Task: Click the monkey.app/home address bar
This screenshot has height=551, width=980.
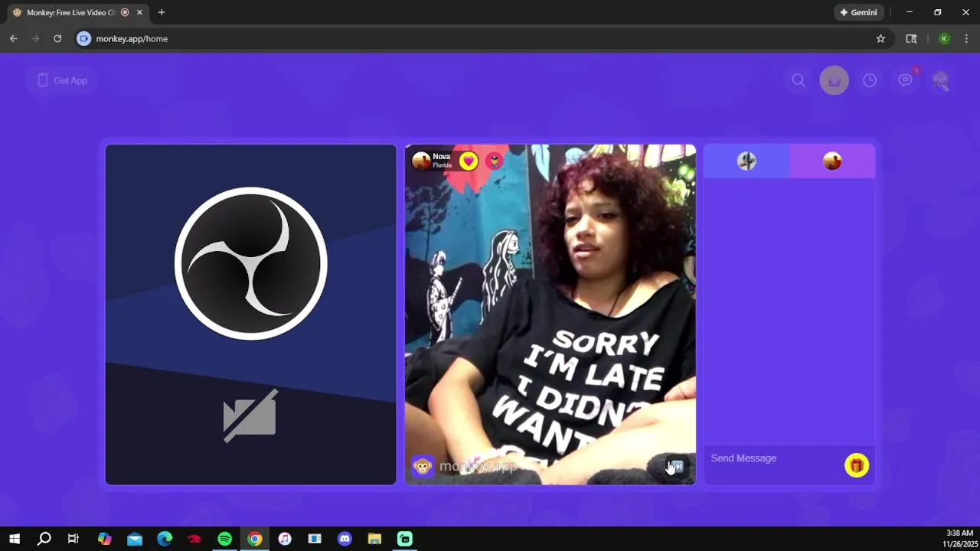Action: pyautogui.click(x=482, y=38)
